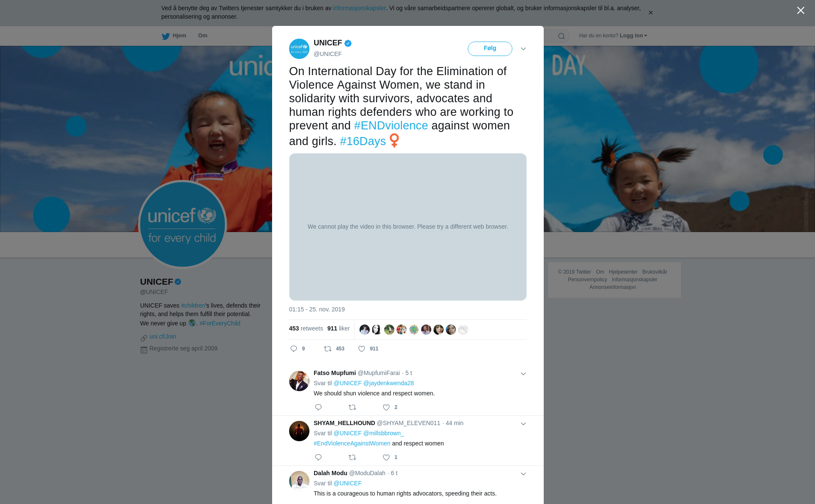815x504 pixels.
Task: Retweet SHYAM_HELLHOUND's reply
Action: [x=352, y=457]
